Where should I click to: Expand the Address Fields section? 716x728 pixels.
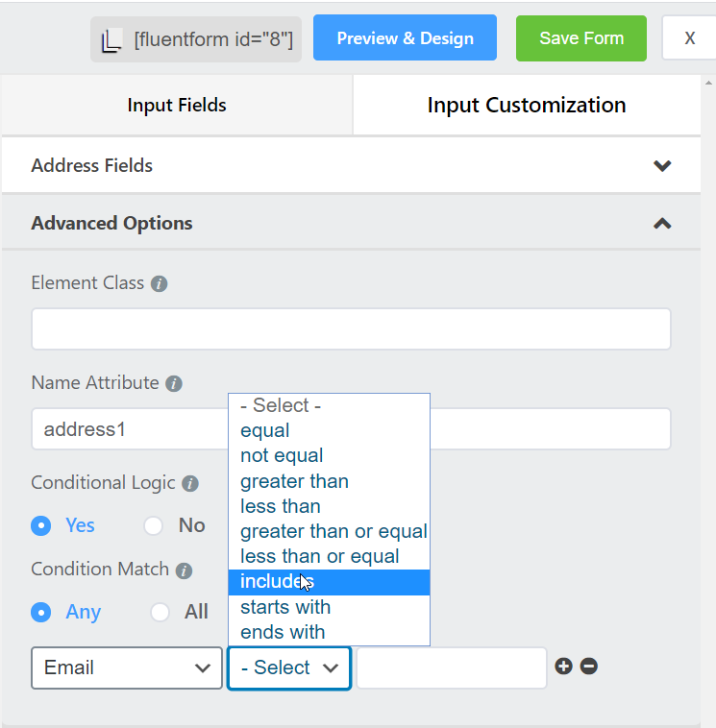click(x=661, y=165)
